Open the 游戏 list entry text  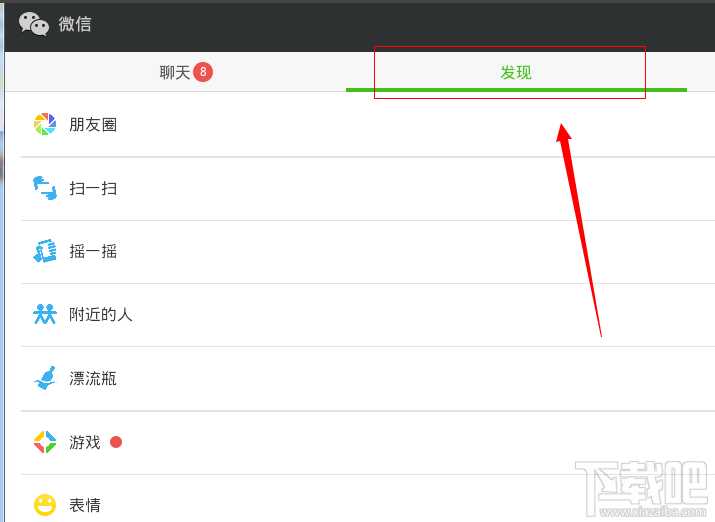[x=85, y=442]
